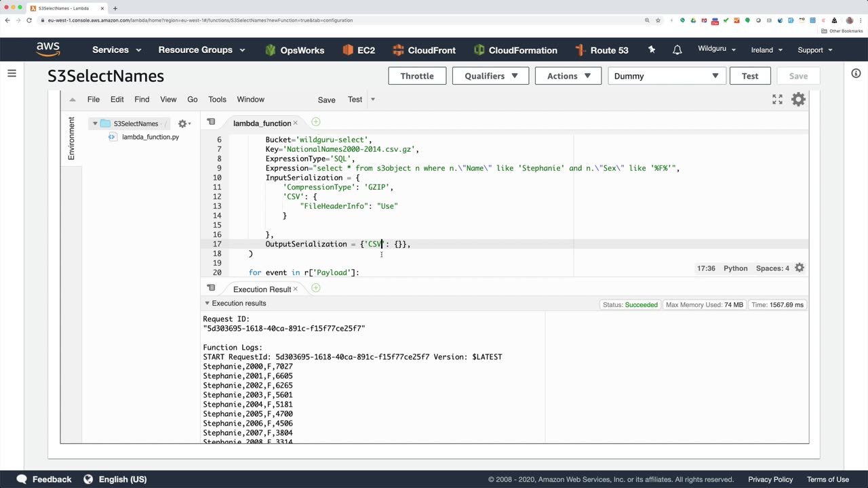Open editor settings gear icon
The image size is (868, 488).
(798, 100)
